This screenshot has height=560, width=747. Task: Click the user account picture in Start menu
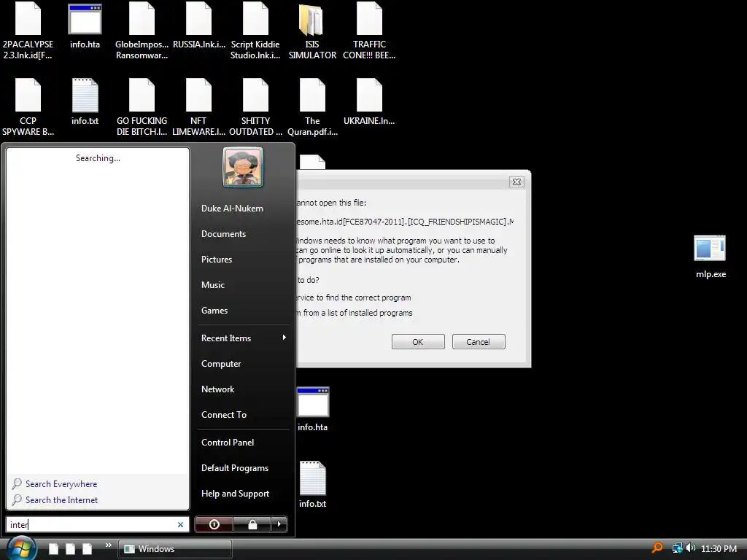coord(242,167)
